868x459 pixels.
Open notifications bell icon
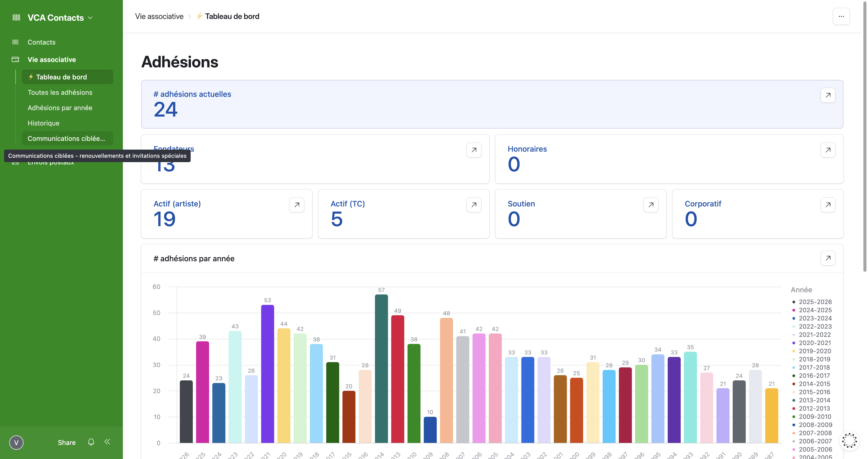point(91,442)
